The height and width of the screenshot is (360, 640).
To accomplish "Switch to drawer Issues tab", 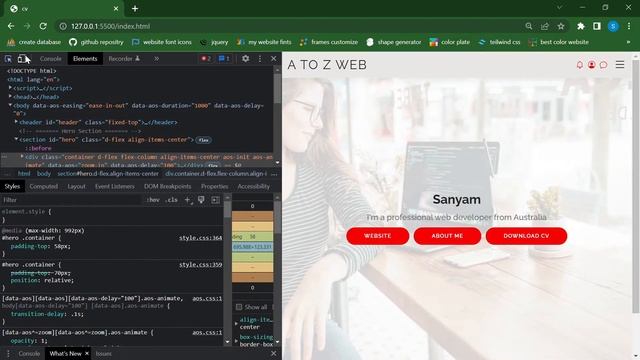I will coord(104,353).
